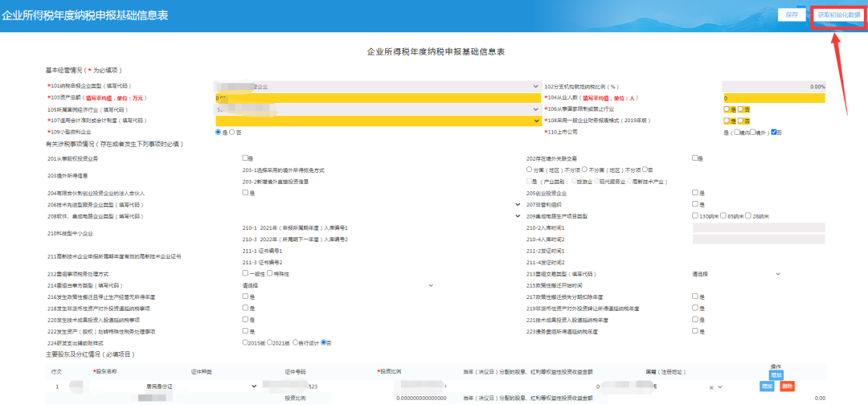Click the 获取初始化数据 button
The width and height of the screenshot is (868, 405).
839,15
